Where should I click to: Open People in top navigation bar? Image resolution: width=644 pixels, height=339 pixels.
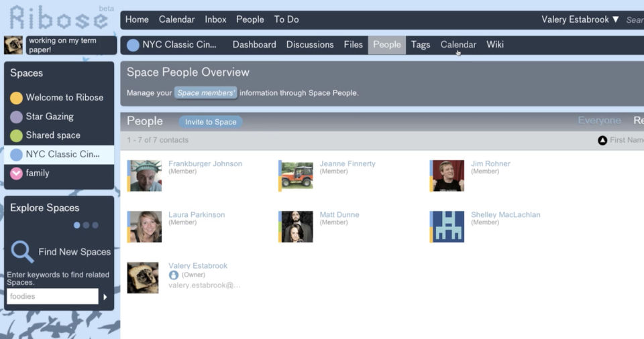pos(250,19)
